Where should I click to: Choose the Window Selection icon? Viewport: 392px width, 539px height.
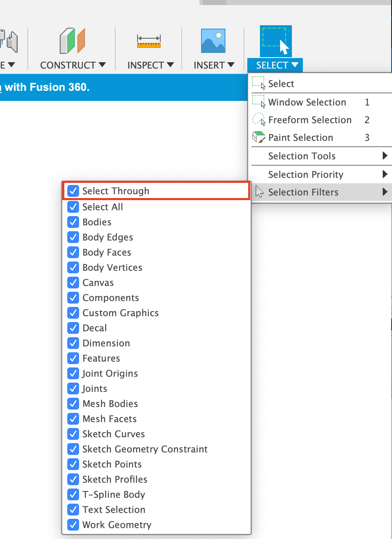[259, 102]
